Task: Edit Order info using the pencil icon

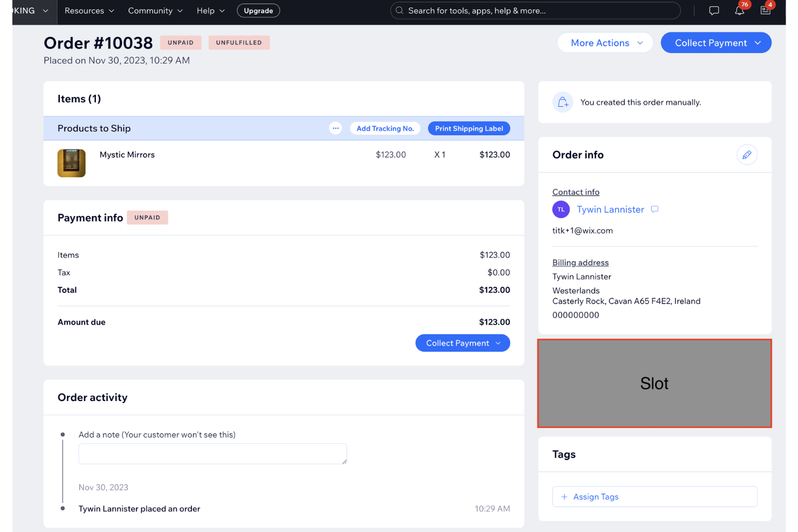Action: (x=747, y=155)
